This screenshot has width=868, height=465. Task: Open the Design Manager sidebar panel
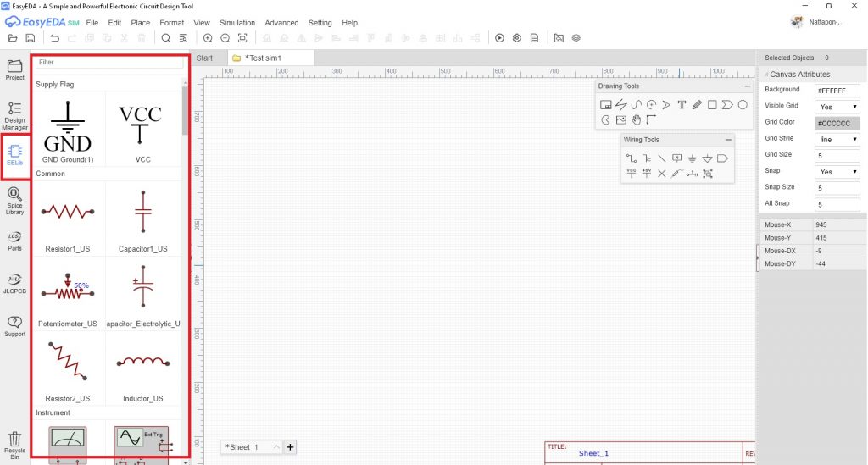point(15,116)
